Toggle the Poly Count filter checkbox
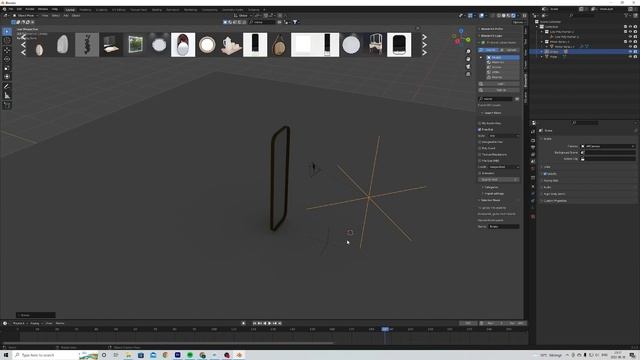 (x=480, y=148)
